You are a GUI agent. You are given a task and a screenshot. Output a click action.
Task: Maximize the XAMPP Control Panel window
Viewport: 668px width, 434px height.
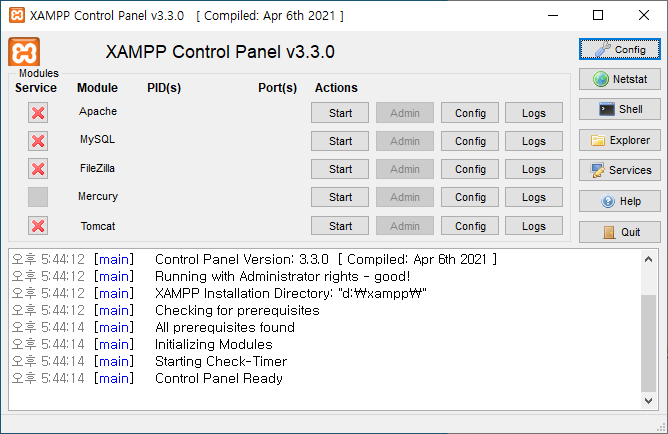coord(598,15)
